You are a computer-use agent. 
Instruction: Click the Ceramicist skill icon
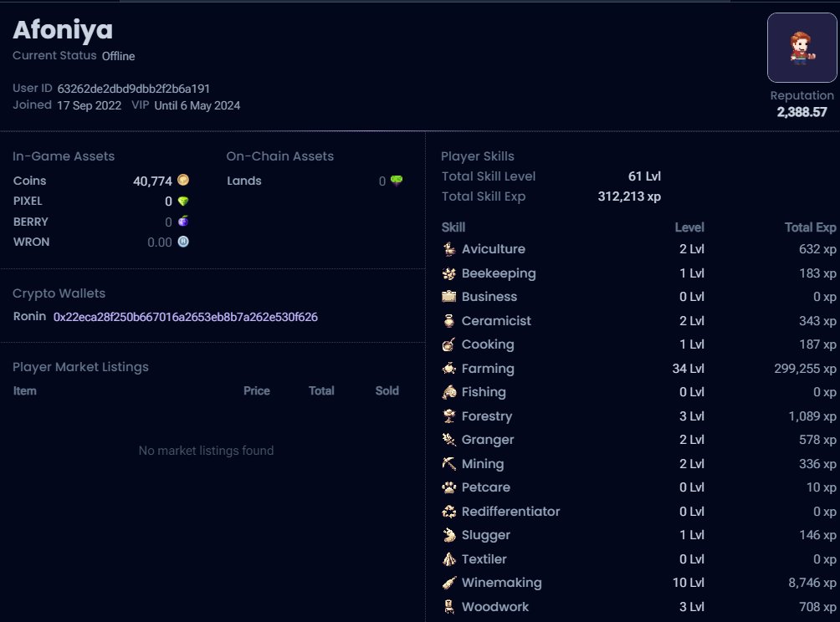[449, 321]
